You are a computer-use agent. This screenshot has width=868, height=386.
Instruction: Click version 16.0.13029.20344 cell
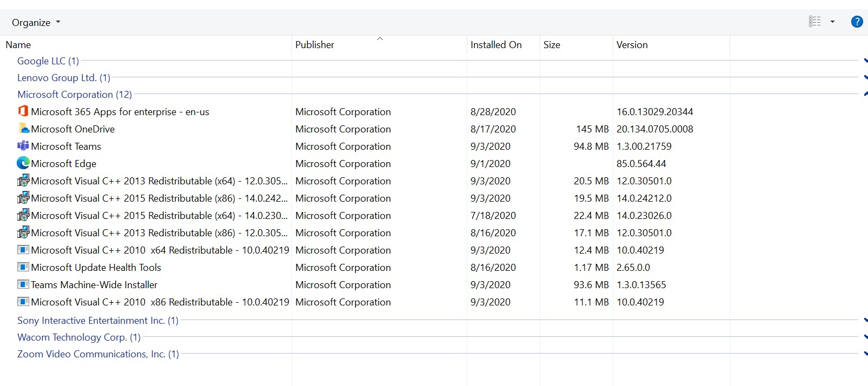655,112
